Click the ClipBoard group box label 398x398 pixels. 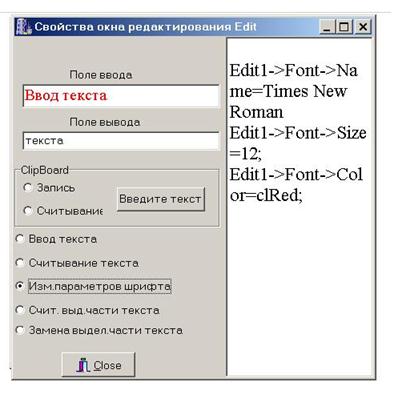[45, 170]
